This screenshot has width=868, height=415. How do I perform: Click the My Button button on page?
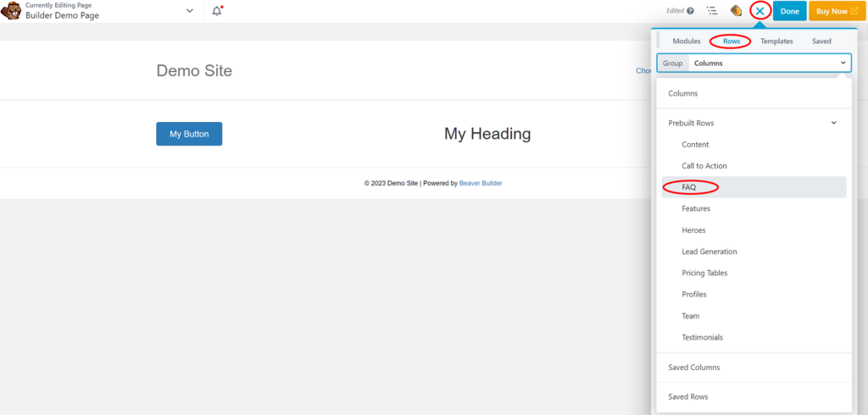pos(189,134)
